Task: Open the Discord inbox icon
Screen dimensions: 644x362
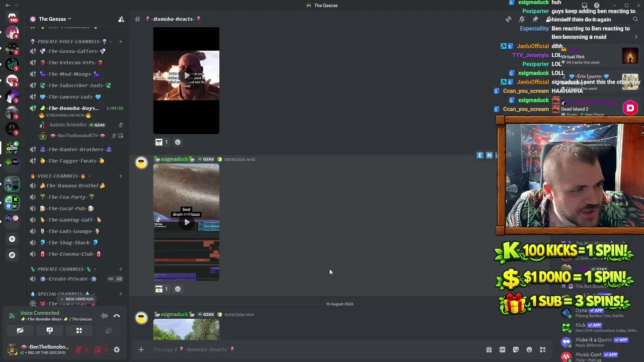Action: point(585,6)
